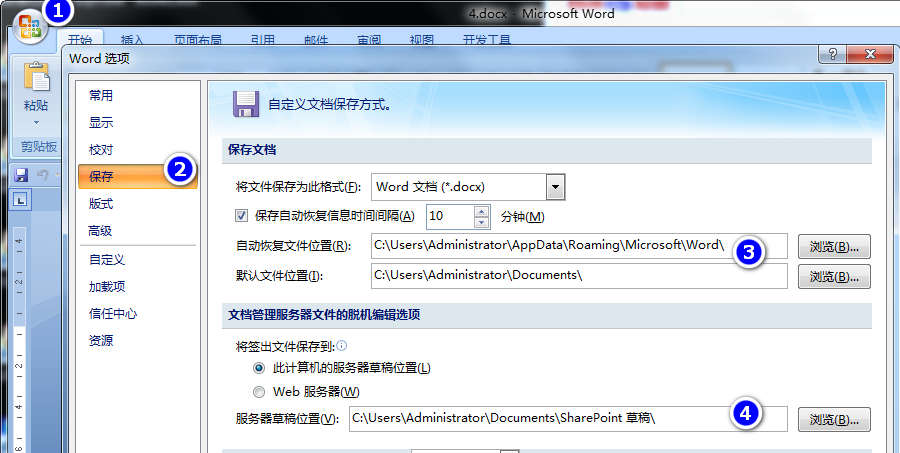Click the help question mark in dialog
900x453 pixels.
pos(833,55)
